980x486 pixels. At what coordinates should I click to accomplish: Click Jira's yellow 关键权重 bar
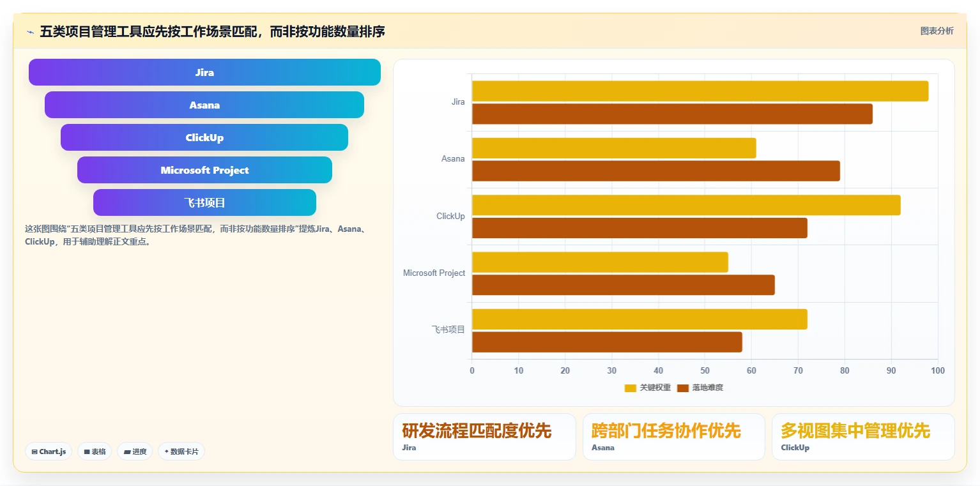[x=700, y=91]
